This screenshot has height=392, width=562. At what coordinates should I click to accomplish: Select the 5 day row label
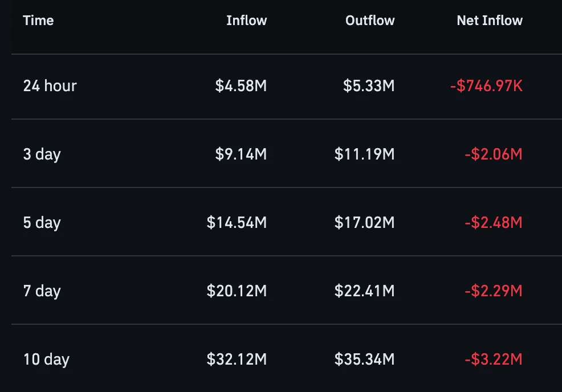pyautogui.click(x=42, y=223)
